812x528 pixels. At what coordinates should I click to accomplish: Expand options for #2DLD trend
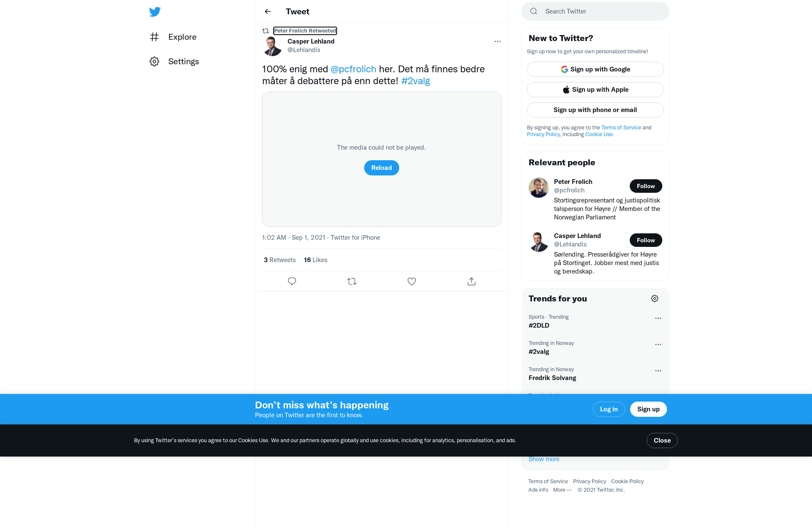[x=658, y=318]
